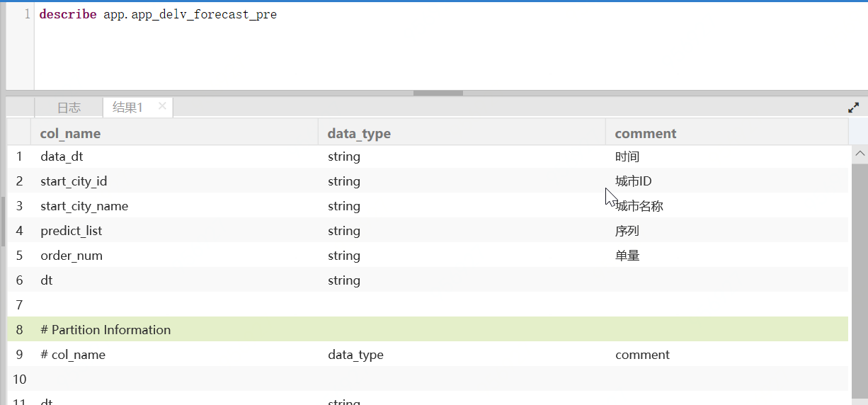868x405 pixels.
Task: Switch to the 日志 tab
Action: click(69, 108)
